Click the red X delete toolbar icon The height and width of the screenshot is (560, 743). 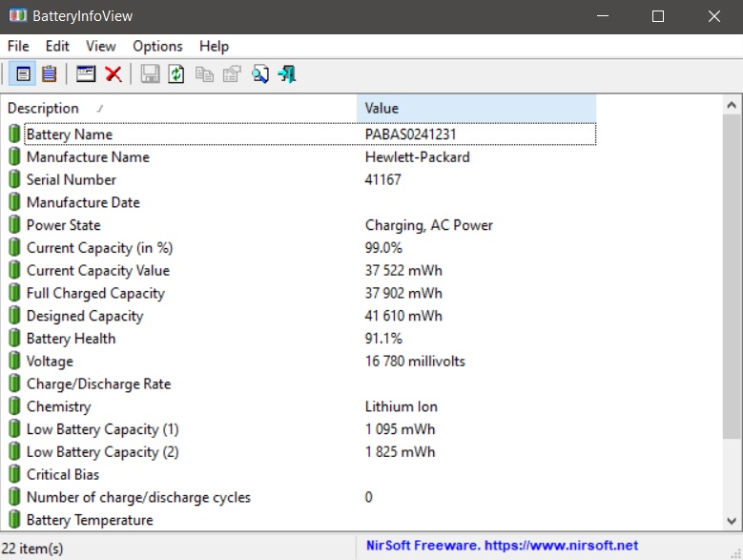(114, 73)
